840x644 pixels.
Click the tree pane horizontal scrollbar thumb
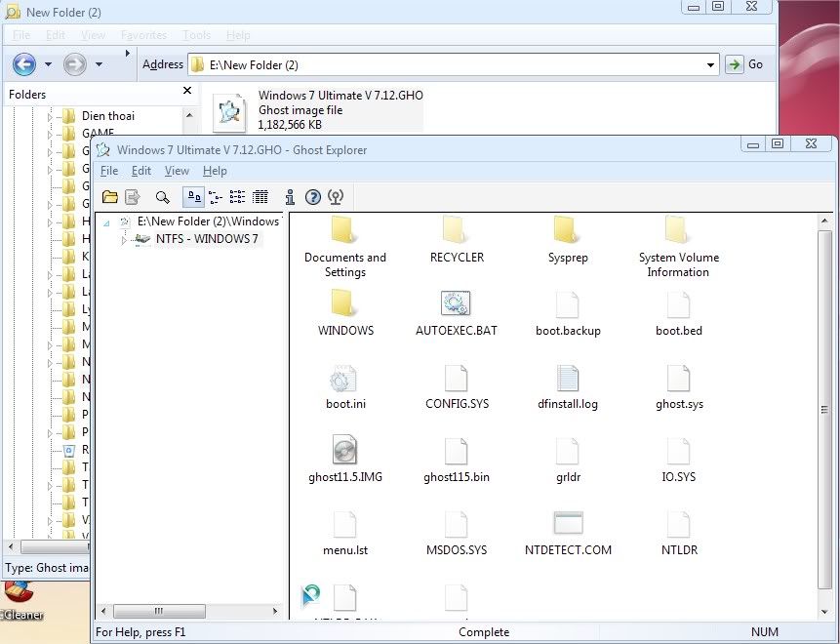159,611
